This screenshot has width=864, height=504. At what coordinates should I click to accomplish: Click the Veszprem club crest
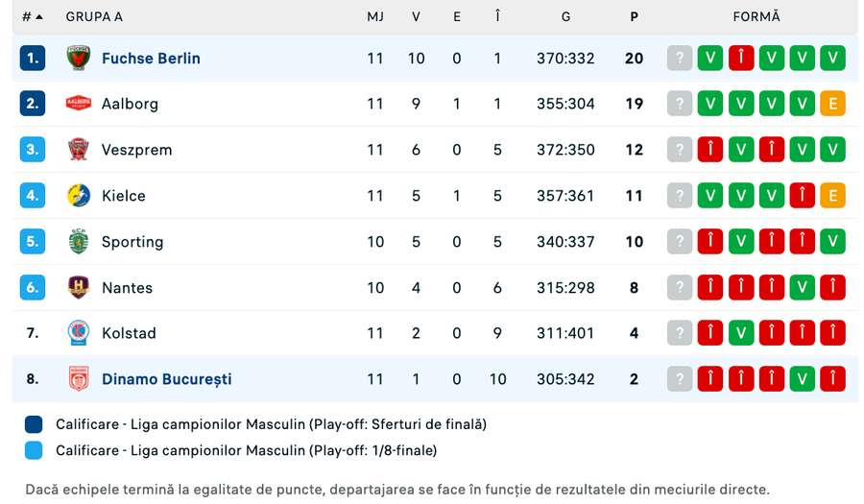pyautogui.click(x=78, y=150)
